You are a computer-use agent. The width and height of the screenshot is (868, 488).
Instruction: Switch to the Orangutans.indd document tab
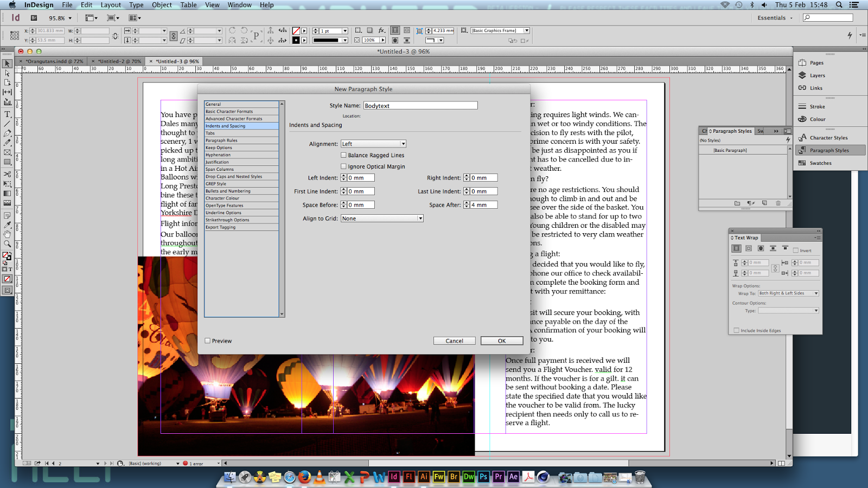click(54, 61)
